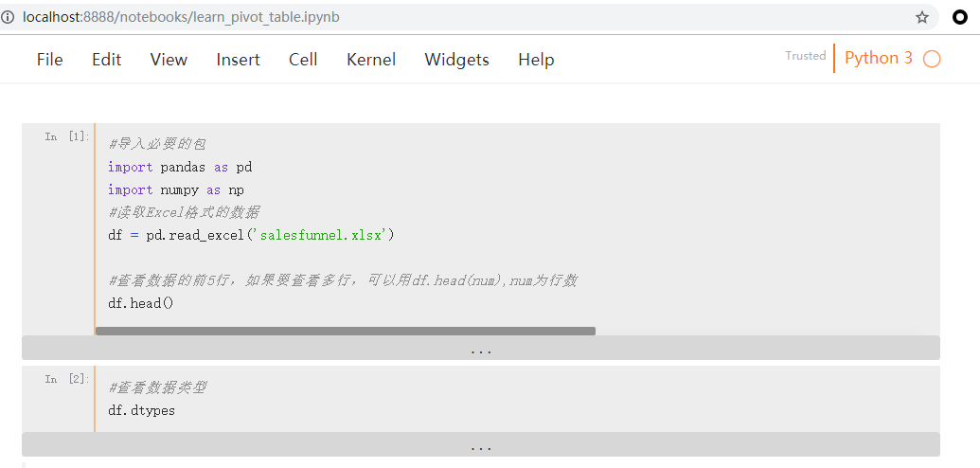Click the Python 3 kernel name
The image size is (980, 468).
coord(878,58)
